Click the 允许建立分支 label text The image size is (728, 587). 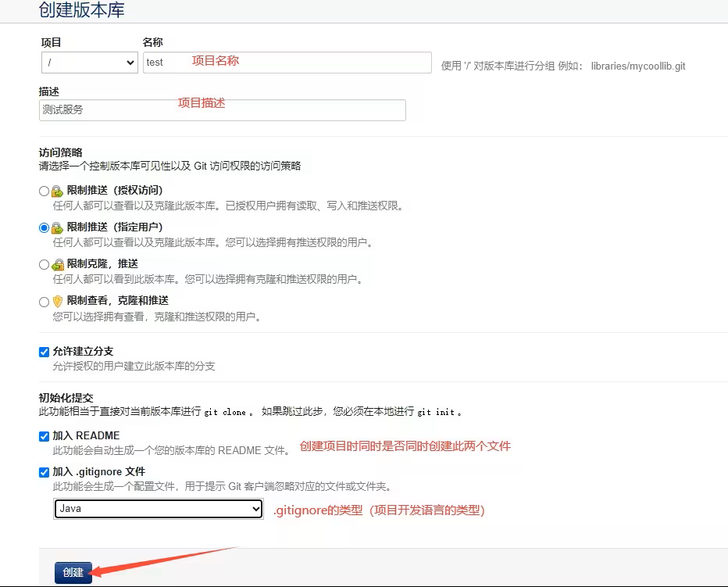[83, 352]
